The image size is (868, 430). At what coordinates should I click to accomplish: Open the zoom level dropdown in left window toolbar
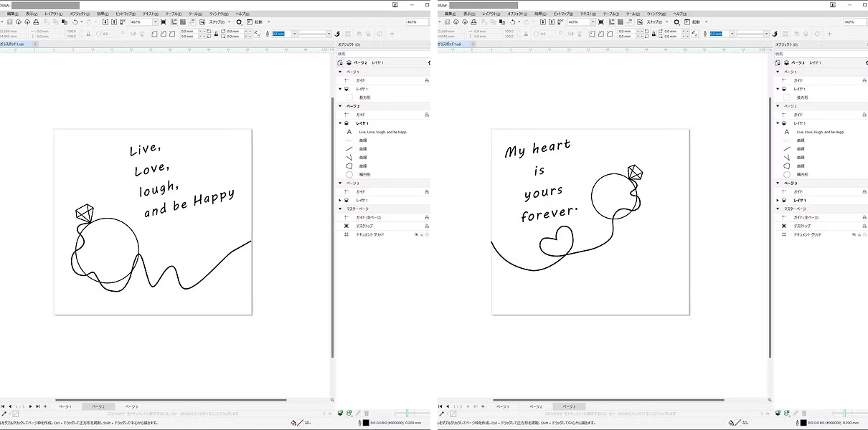(x=156, y=22)
